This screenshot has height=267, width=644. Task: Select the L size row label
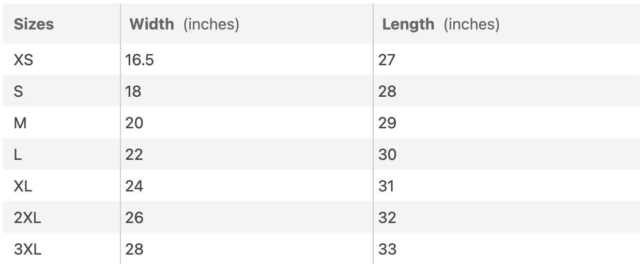pos(18,155)
